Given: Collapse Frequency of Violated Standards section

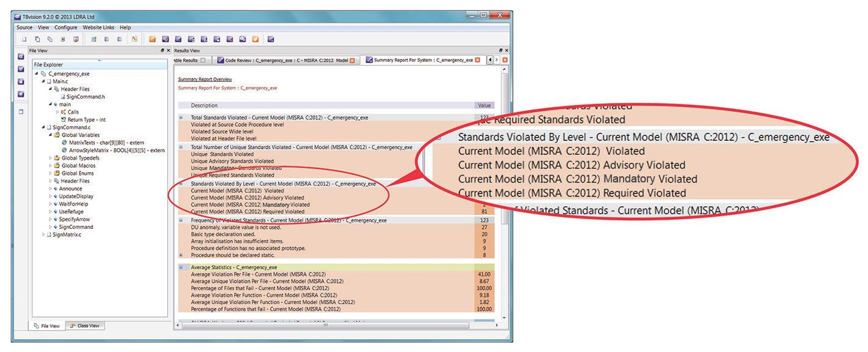Looking at the screenshot, I should [181, 220].
